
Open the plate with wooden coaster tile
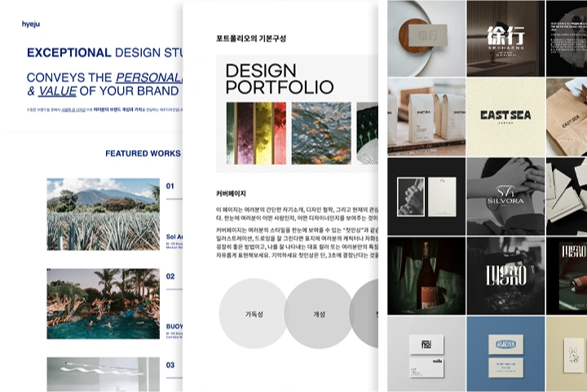[426, 39]
